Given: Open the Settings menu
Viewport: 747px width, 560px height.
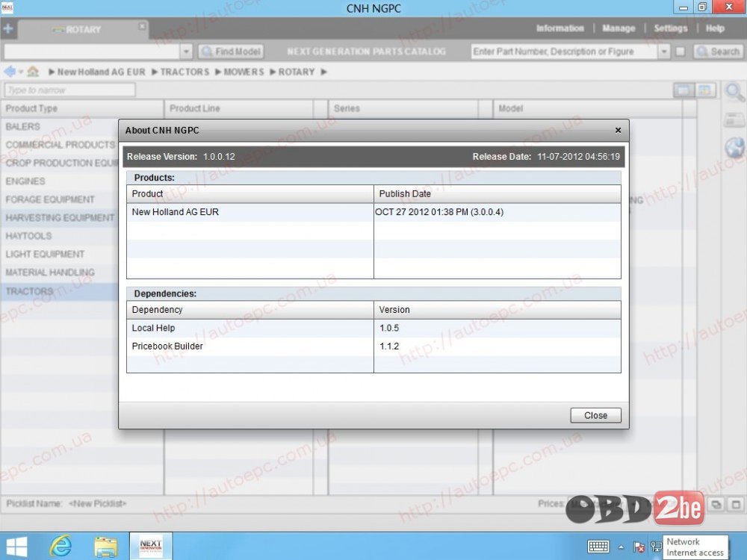Looking at the screenshot, I should (x=670, y=28).
